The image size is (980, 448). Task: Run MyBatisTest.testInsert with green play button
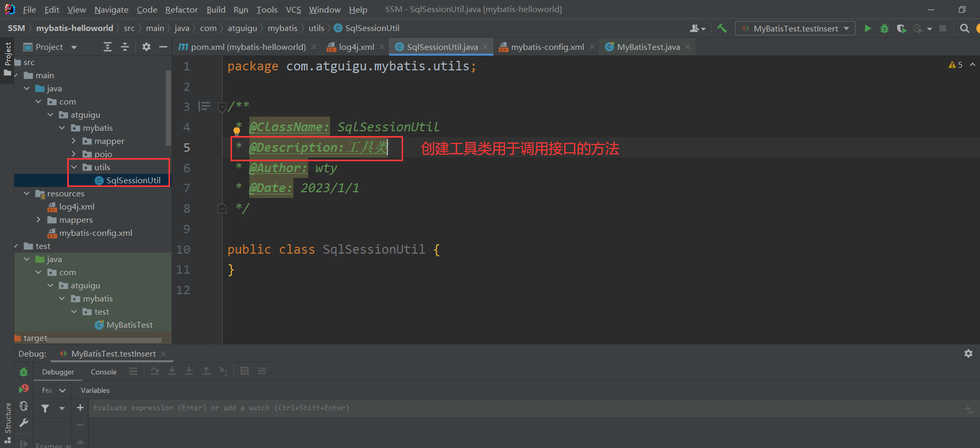tap(868, 28)
